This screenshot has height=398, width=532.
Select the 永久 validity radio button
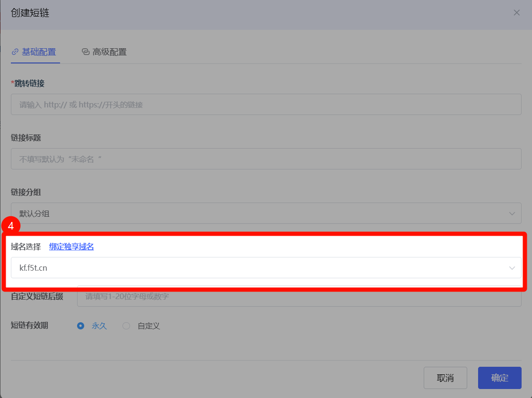point(81,326)
